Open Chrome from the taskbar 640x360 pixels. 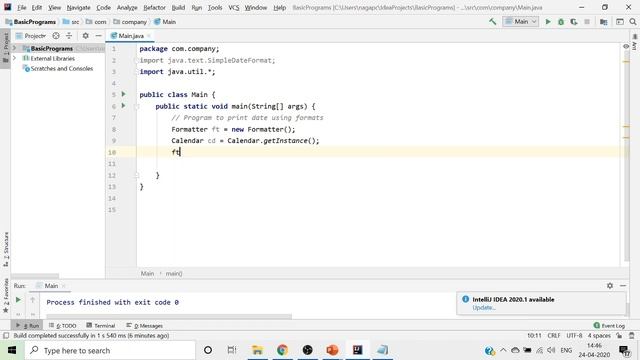282,350
